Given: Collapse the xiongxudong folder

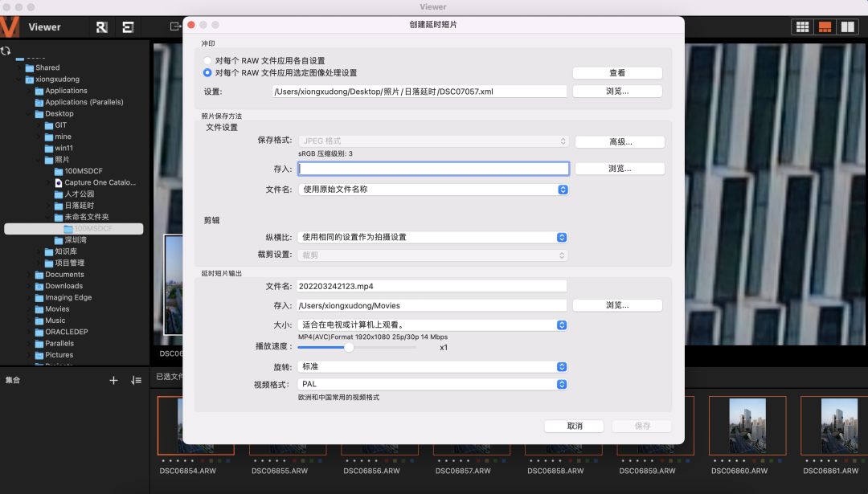Looking at the screenshot, I should (x=19, y=79).
